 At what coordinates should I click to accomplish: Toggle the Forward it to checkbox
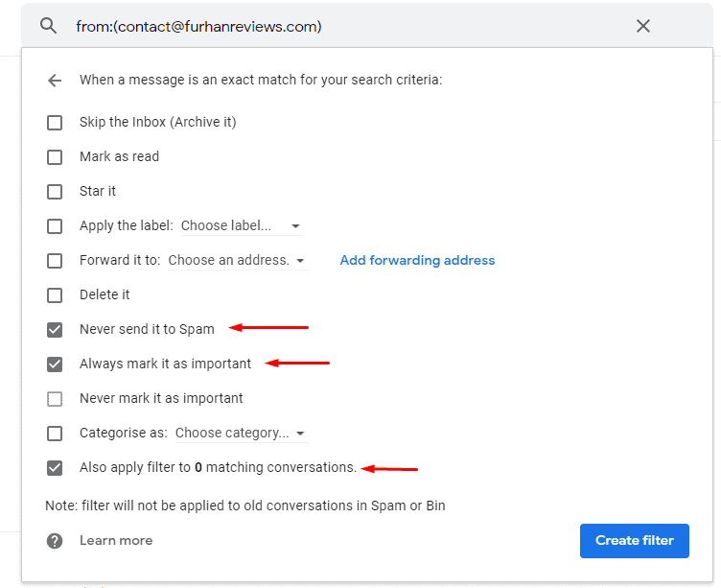(55, 261)
